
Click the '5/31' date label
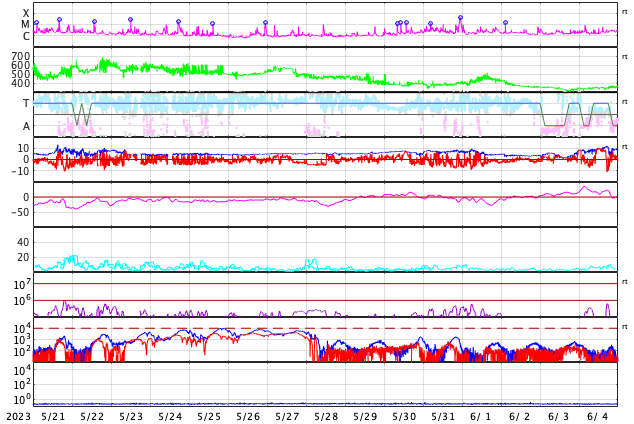(443, 417)
